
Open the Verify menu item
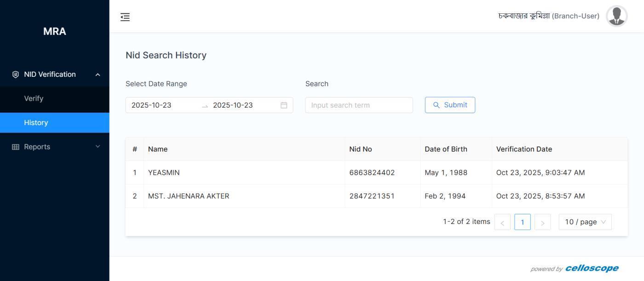click(x=34, y=98)
